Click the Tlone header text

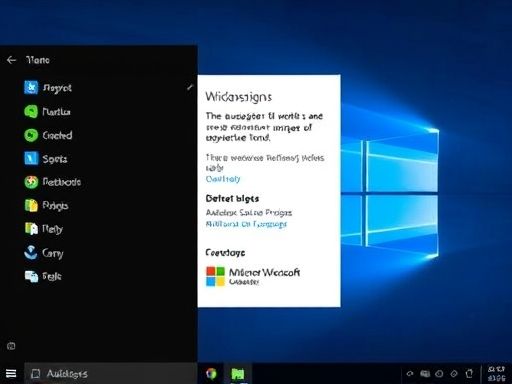tap(38, 60)
